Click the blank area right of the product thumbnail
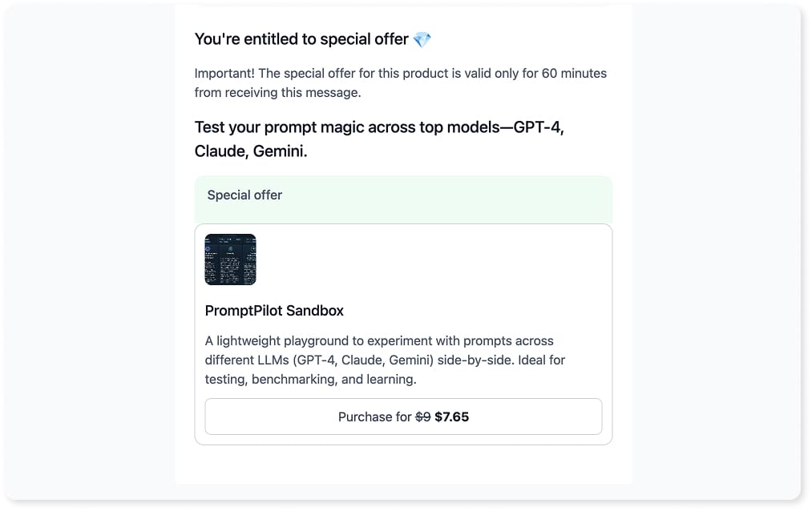 [x=430, y=260]
